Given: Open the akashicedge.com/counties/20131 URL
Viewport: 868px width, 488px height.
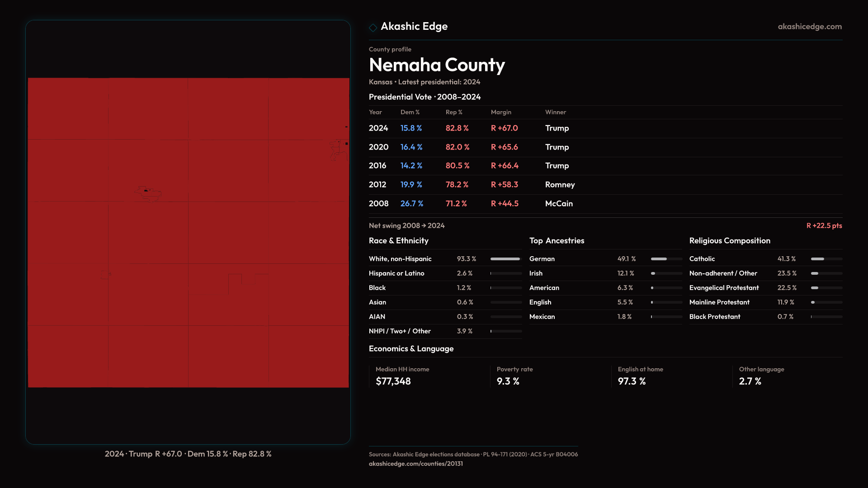Looking at the screenshot, I should pos(415,464).
